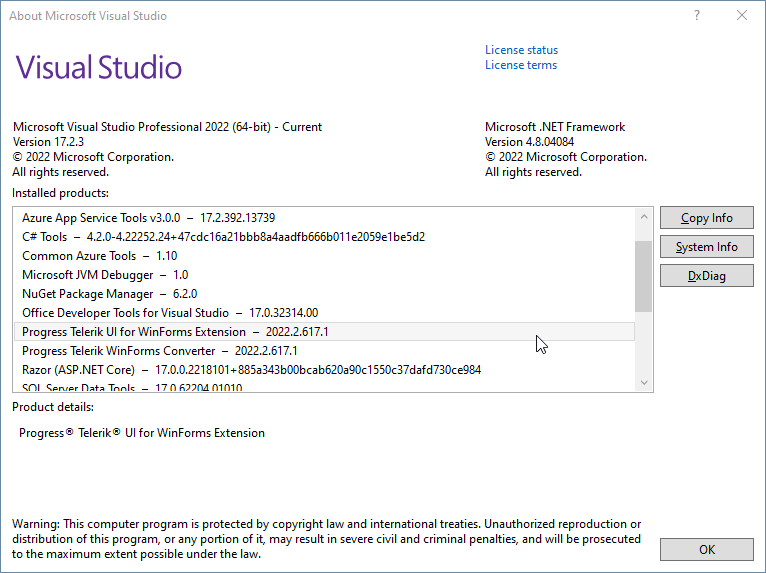Click the installed products scrollbar thumb
Image resolution: width=766 pixels, height=573 pixels.
[644, 276]
